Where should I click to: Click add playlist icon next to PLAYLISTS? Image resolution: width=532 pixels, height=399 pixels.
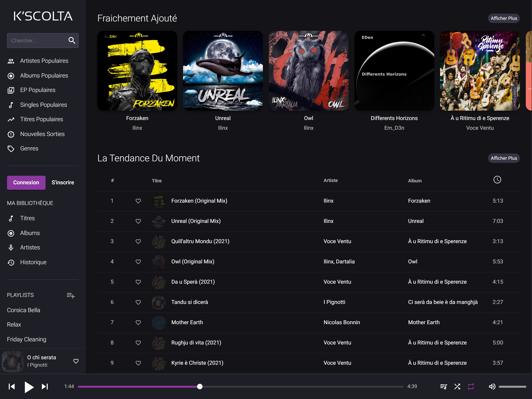pos(71,295)
